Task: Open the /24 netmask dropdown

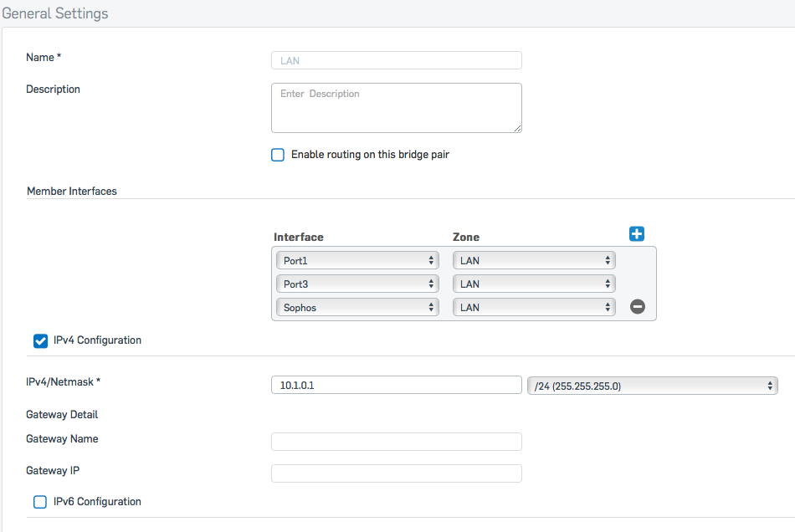Action: [653, 386]
